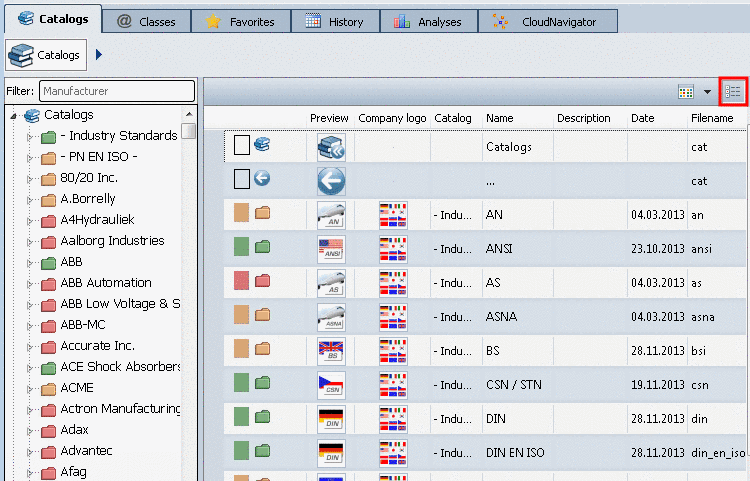Click company logo flags in AN row
Screen dimensions: 750x481
point(394,215)
